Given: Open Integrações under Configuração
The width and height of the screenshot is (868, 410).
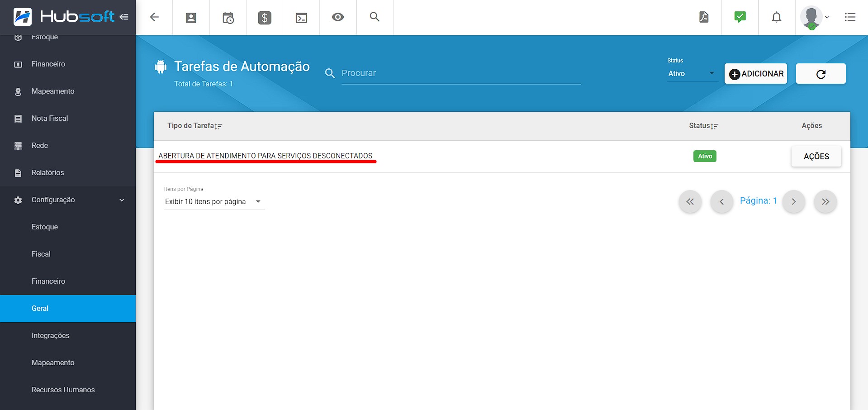Looking at the screenshot, I should click(68, 336).
